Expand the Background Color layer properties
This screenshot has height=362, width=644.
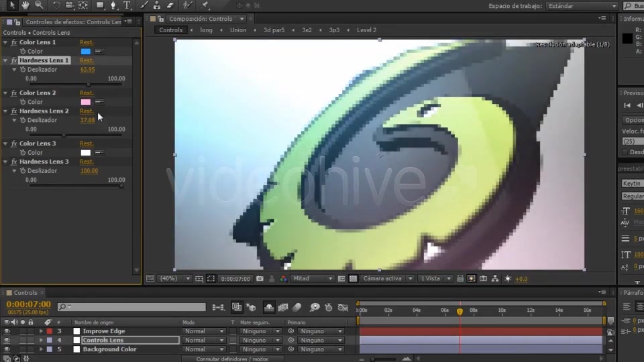pyautogui.click(x=41, y=349)
